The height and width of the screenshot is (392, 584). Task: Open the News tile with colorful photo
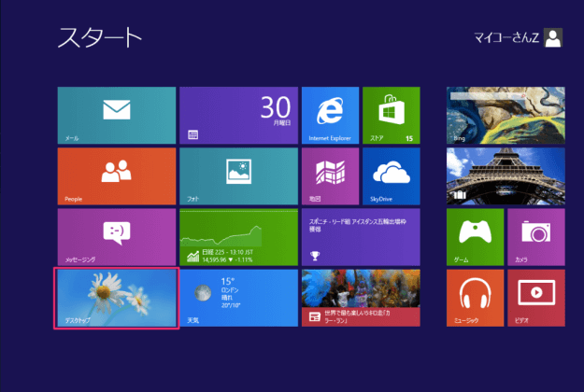click(361, 298)
